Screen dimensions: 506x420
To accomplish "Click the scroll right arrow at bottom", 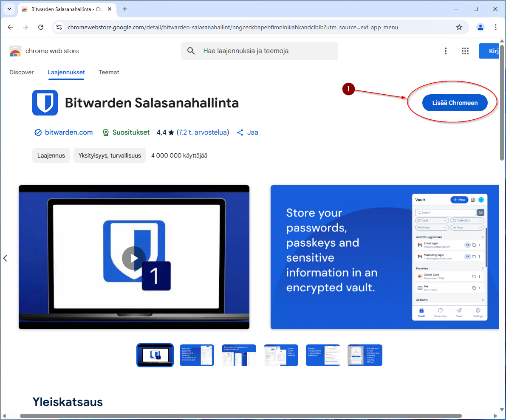I will click(x=495, y=416).
